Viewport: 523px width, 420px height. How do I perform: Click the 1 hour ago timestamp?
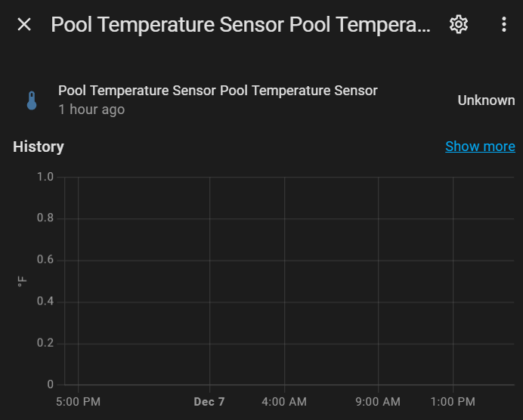(x=91, y=110)
